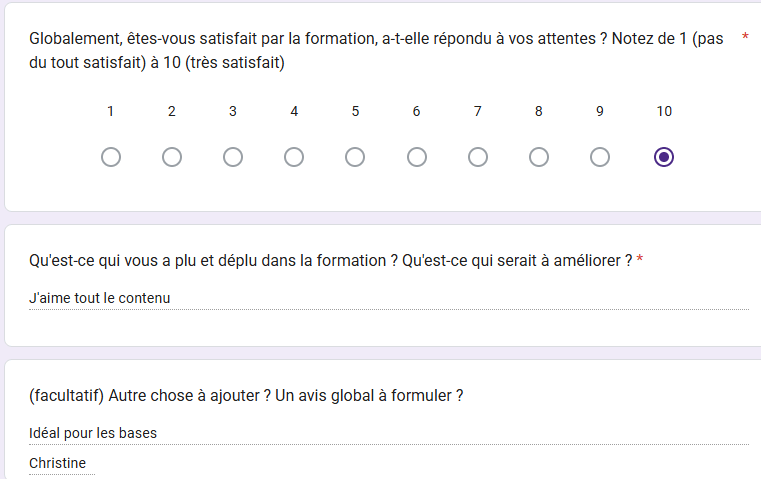
Task: Pick the radio button for rating 9
Action: tap(600, 157)
